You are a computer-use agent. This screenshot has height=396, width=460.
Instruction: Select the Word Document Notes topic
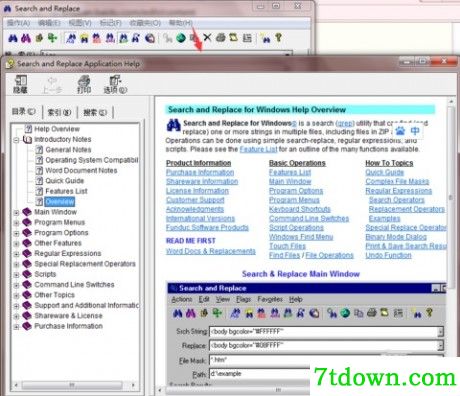tap(81, 170)
